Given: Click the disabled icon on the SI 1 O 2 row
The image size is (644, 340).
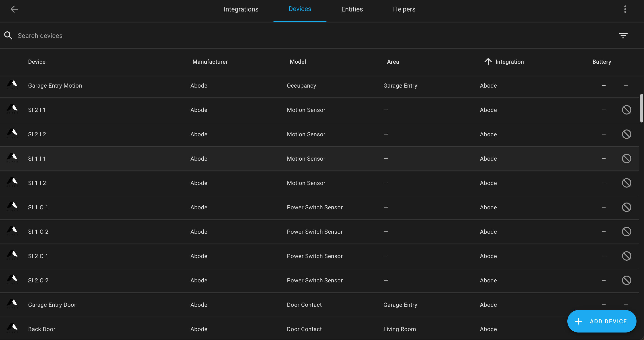Looking at the screenshot, I should coord(626,232).
